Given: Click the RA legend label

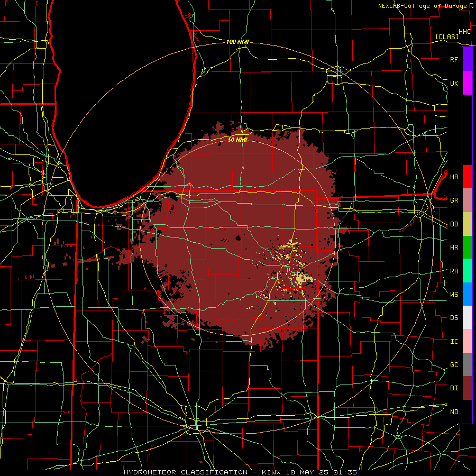Looking at the screenshot, I should [454, 271].
